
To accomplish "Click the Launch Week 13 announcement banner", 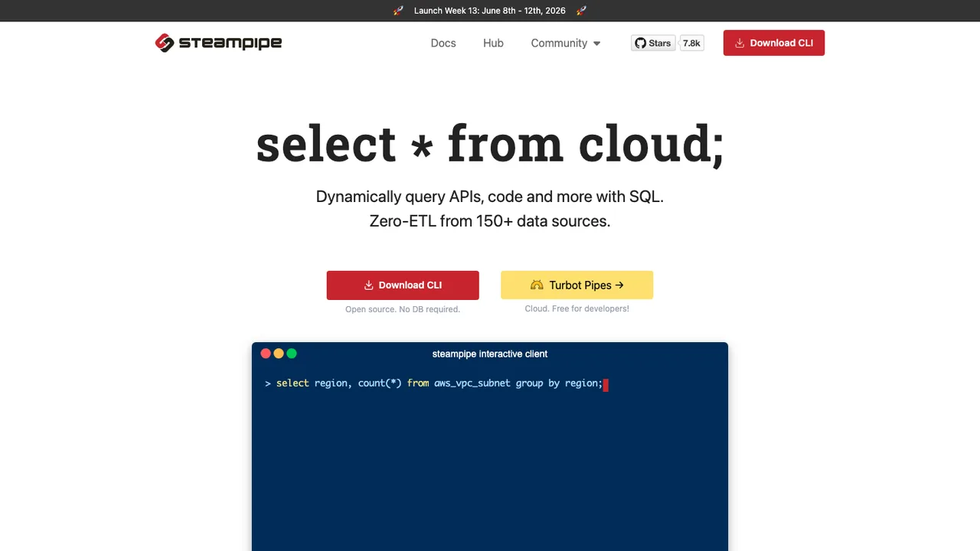I will (x=490, y=11).
